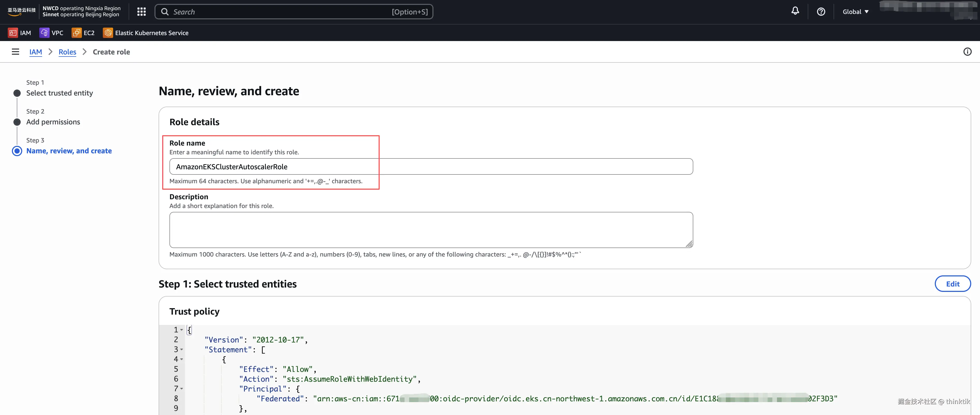Screen dimensions: 980x415
Task: Click the IAM breadcrumb link
Action: click(36, 52)
